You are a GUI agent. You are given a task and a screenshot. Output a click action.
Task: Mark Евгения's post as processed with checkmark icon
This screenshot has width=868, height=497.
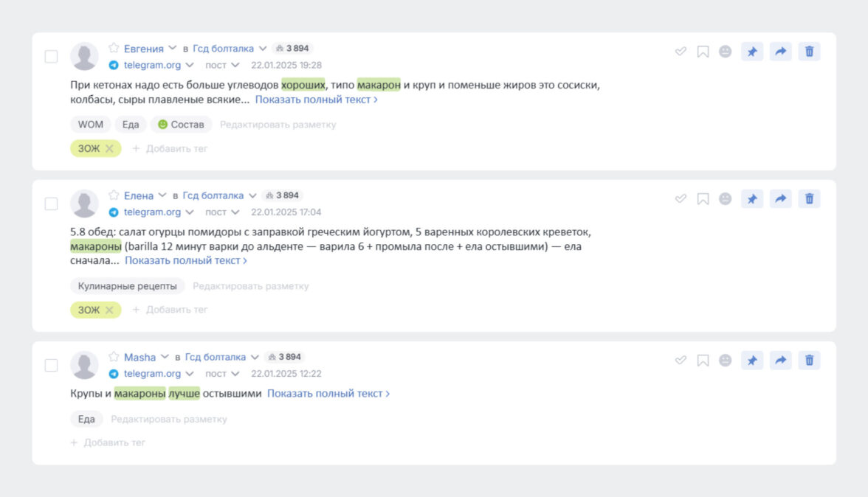(681, 52)
